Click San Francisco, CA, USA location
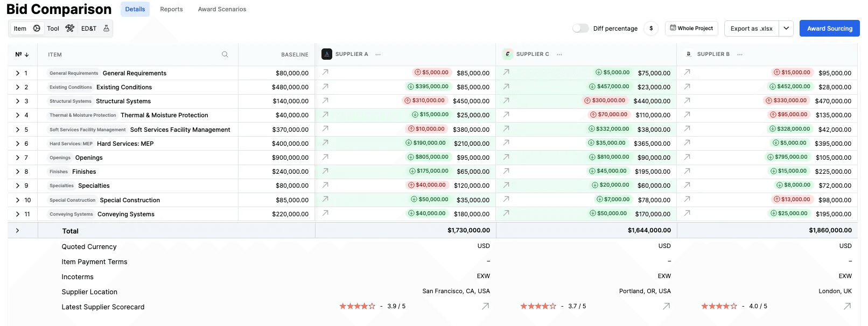The width and height of the screenshot is (868, 326). point(456,291)
